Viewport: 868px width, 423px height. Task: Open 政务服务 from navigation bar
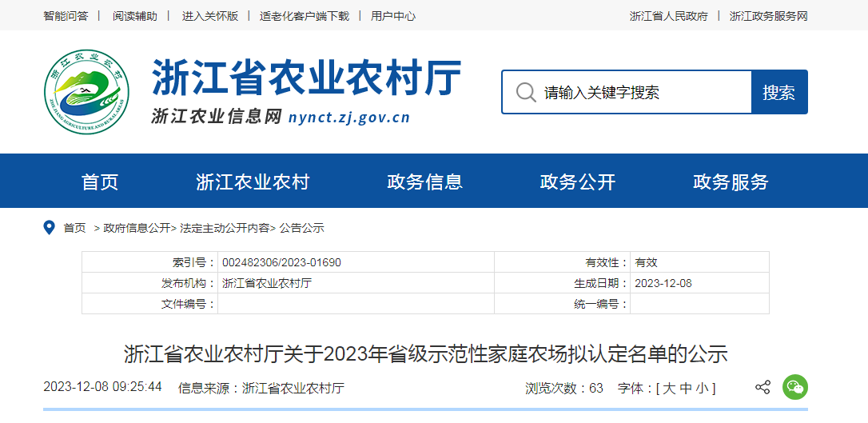[x=731, y=182]
